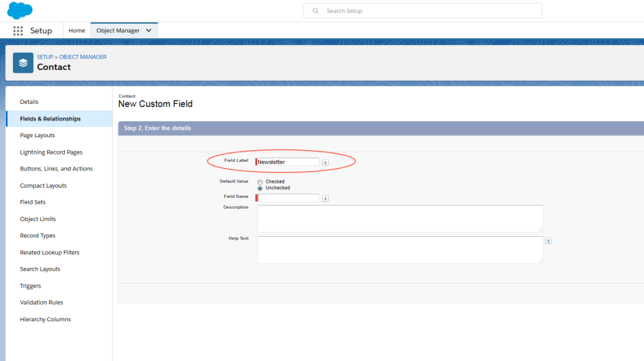Click the Salesforce cloud logo
Viewport: 644px width, 361px height.
pos(20,11)
